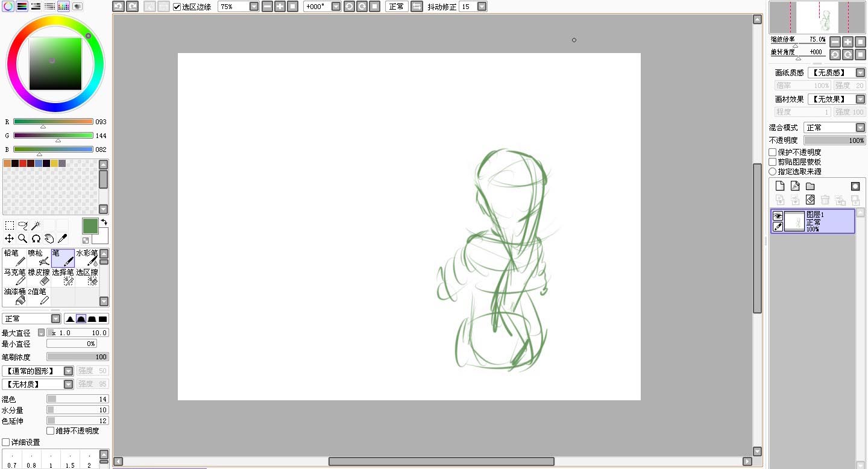The height and width of the screenshot is (469, 868).
Task: Select the 选择笔 selection pen tool
Action: pyautogui.click(x=63, y=277)
